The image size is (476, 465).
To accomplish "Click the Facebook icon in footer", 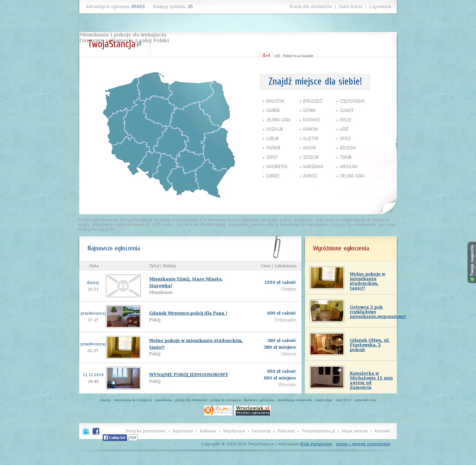I will click(96, 431).
